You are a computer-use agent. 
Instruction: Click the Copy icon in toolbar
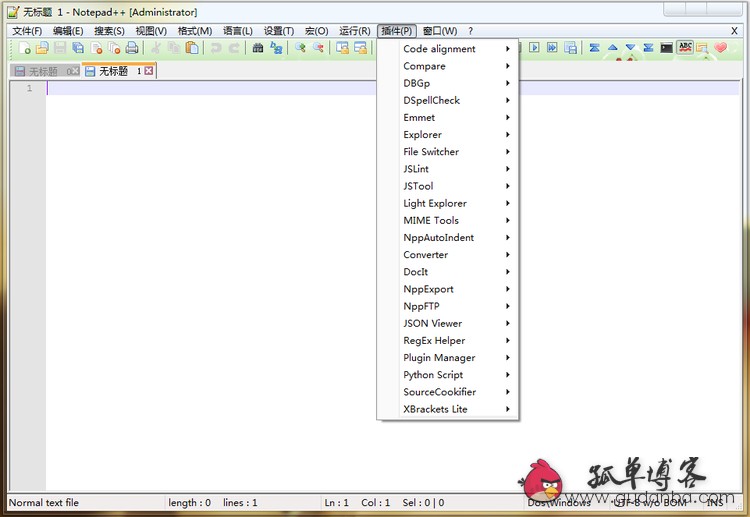pos(174,48)
